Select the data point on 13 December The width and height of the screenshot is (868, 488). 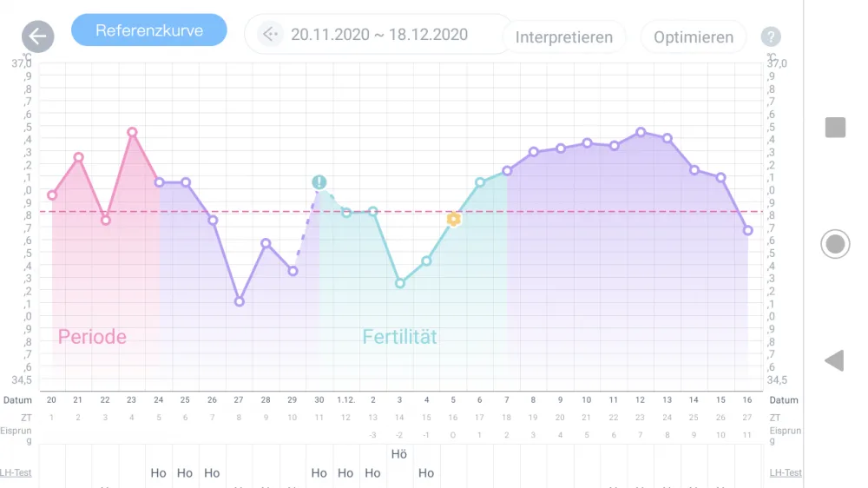tap(667, 138)
